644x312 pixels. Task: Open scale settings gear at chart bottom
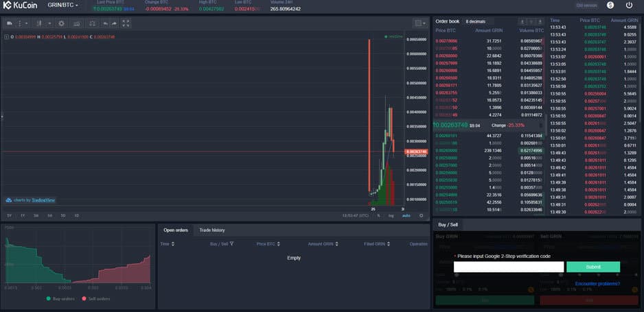click(421, 215)
